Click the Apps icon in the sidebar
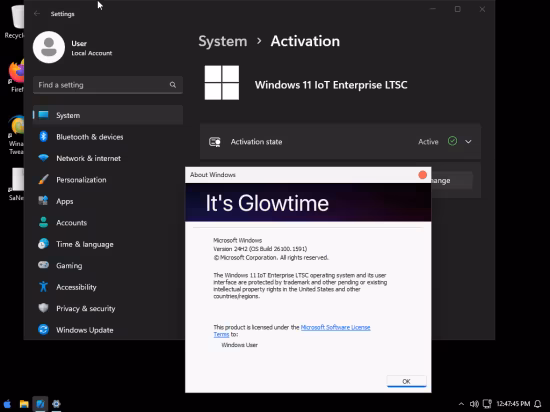The width and height of the screenshot is (550, 412). [x=43, y=201]
